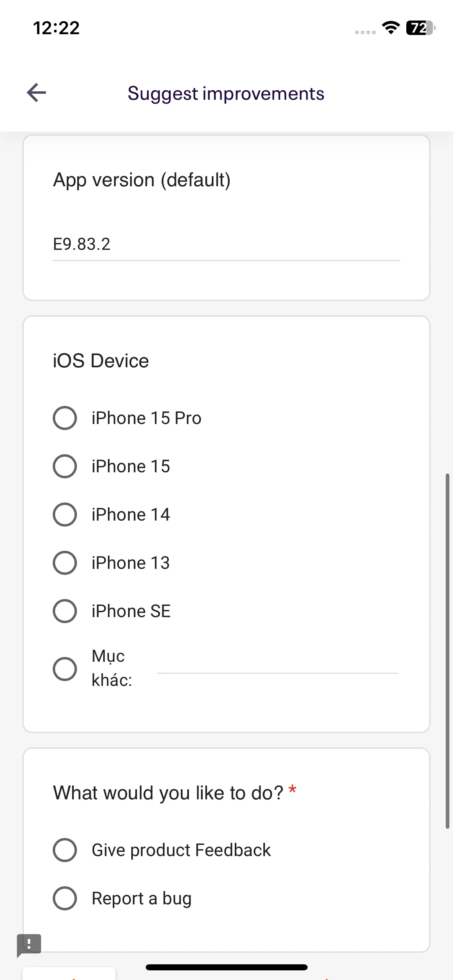The image size is (453, 980).
Task: Tap the clock showing 12:22
Action: pos(56,28)
